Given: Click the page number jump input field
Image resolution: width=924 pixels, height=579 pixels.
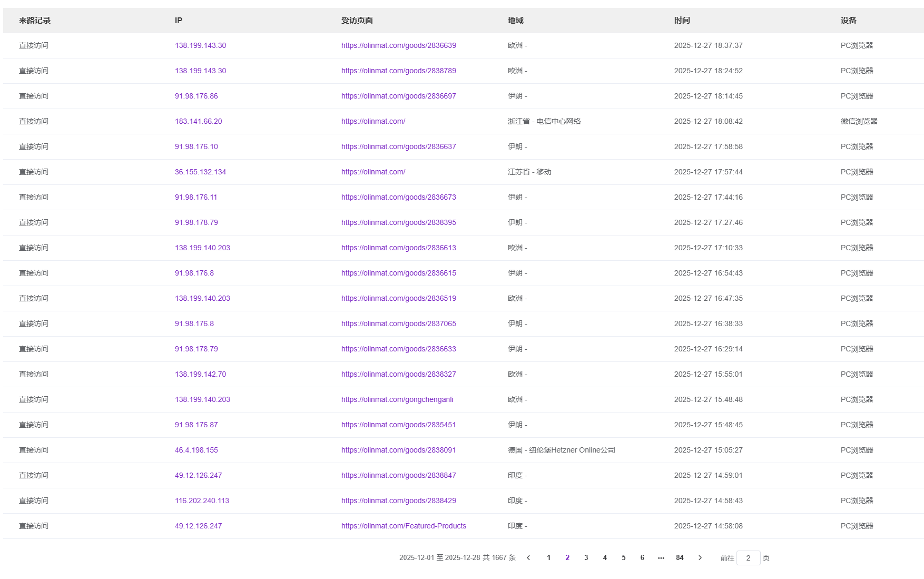Looking at the screenshot, I should point(748,558).
